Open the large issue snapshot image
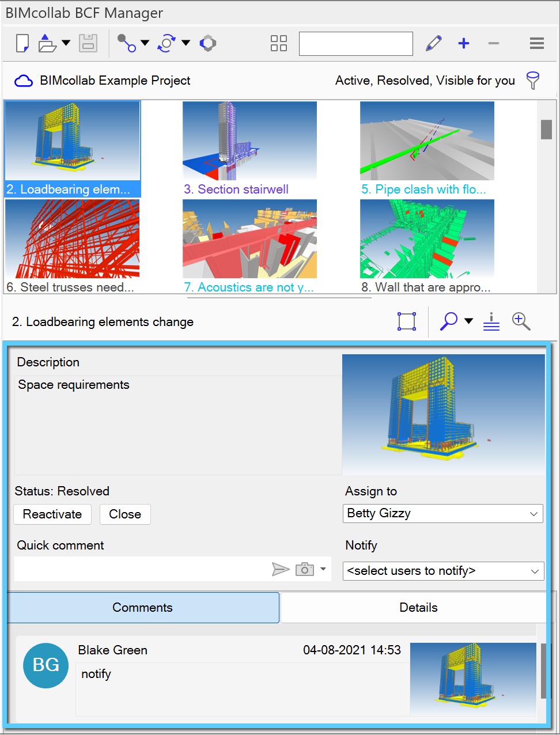560x735 pixels. tap(444, 414)
